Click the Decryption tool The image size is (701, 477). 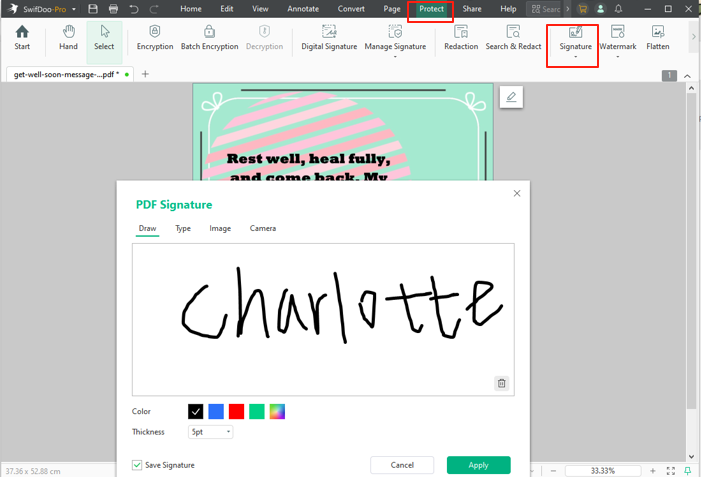tap(264, 38)
